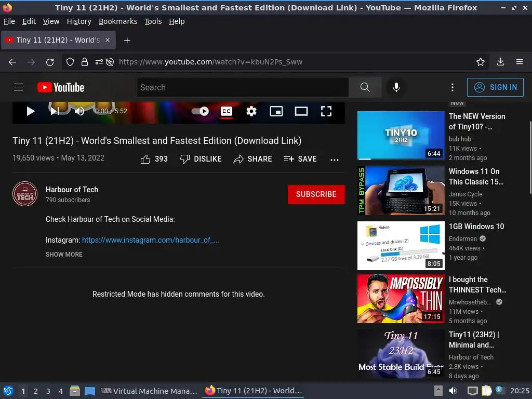Open a new tab with plus button

point(127,41)
